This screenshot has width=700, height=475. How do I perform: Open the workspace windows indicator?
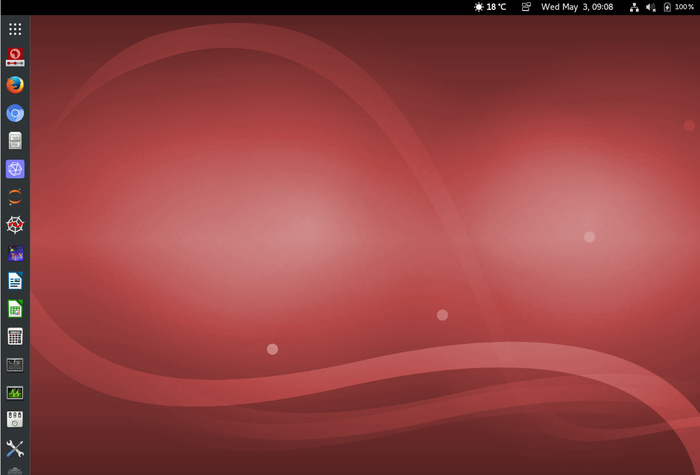[x=526, y=7]
